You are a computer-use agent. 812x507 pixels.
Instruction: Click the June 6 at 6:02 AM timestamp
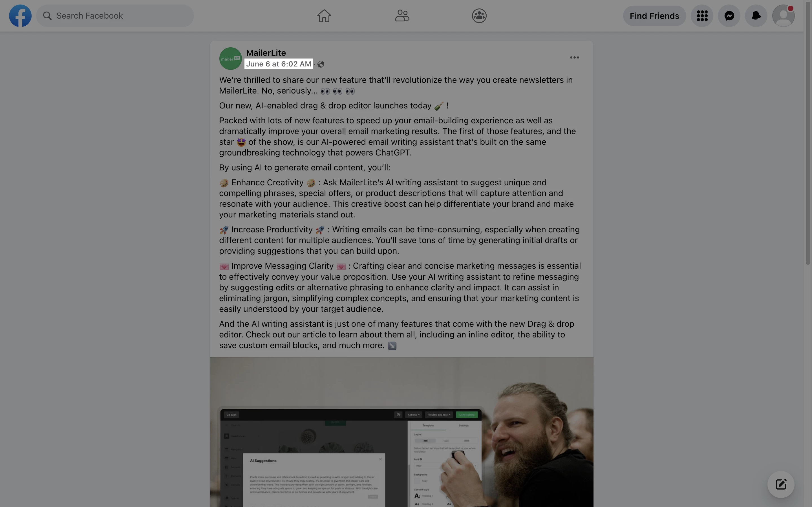279,64
